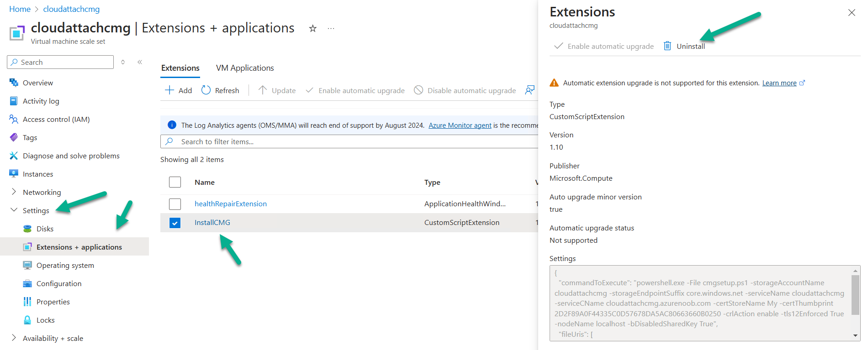Toggle sidebar expand/collapse all arrows

123,62
